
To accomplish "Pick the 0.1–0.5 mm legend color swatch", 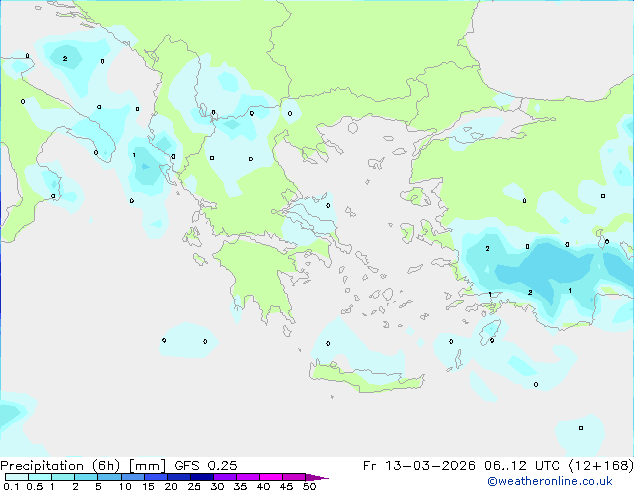I will pos(17,477).
